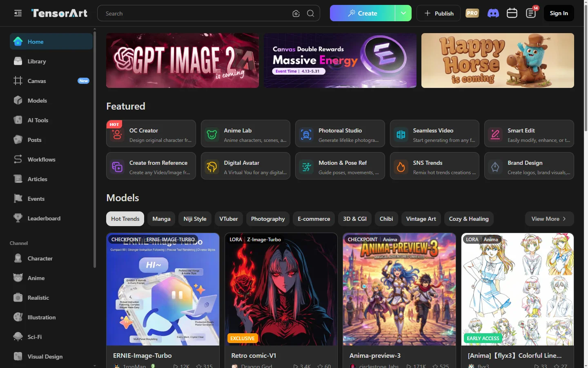Click the Canvas icon in the sidebar
This screenshot has width=588, height=368.
coord(18,81)
